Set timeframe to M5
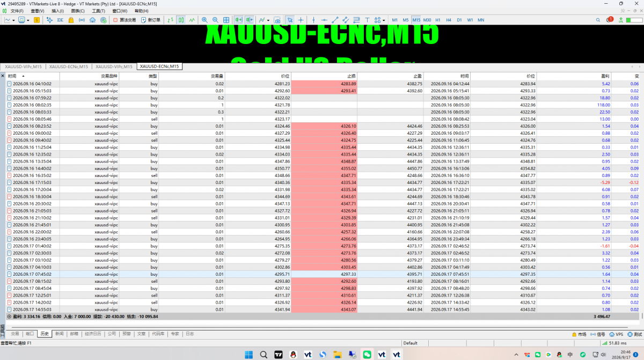Viewport: 644px width, 360px height. (406, 20)
